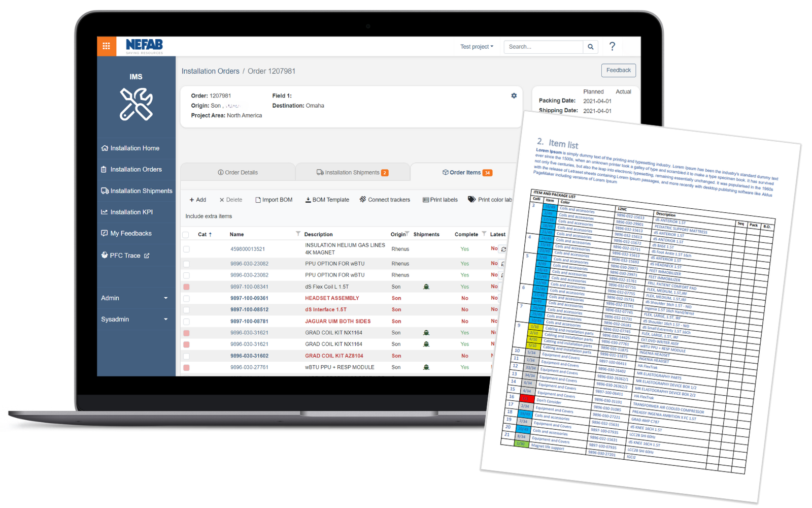The width and height of the screenshot is (812, 508).
Task: Click Print color labels tag icon
Action: tap(471, 200)
